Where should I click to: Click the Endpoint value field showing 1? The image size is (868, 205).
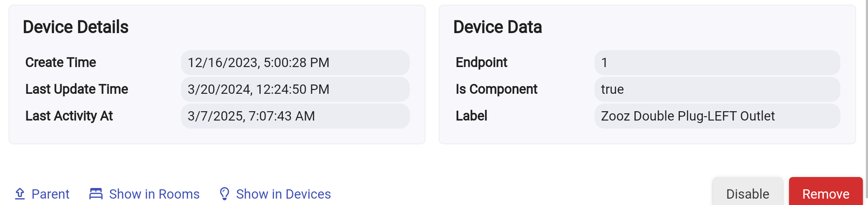[x=717, y=63]
